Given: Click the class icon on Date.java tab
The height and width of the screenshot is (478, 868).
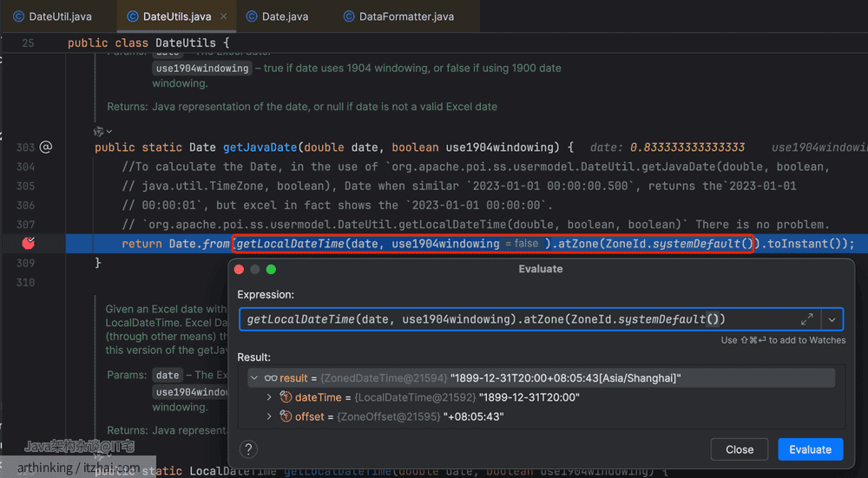Looking at the screenshot, I should click(x=252, y=16).
